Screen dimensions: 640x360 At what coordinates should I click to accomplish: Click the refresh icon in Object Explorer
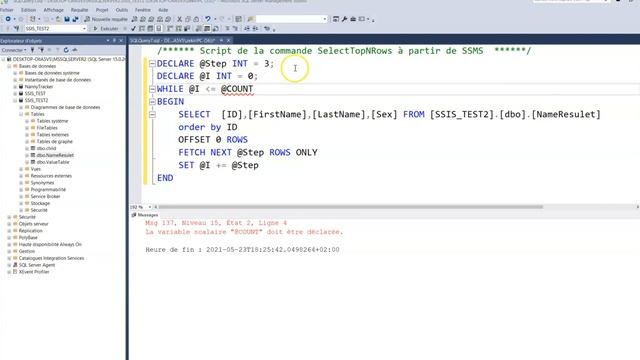[66, 50]
